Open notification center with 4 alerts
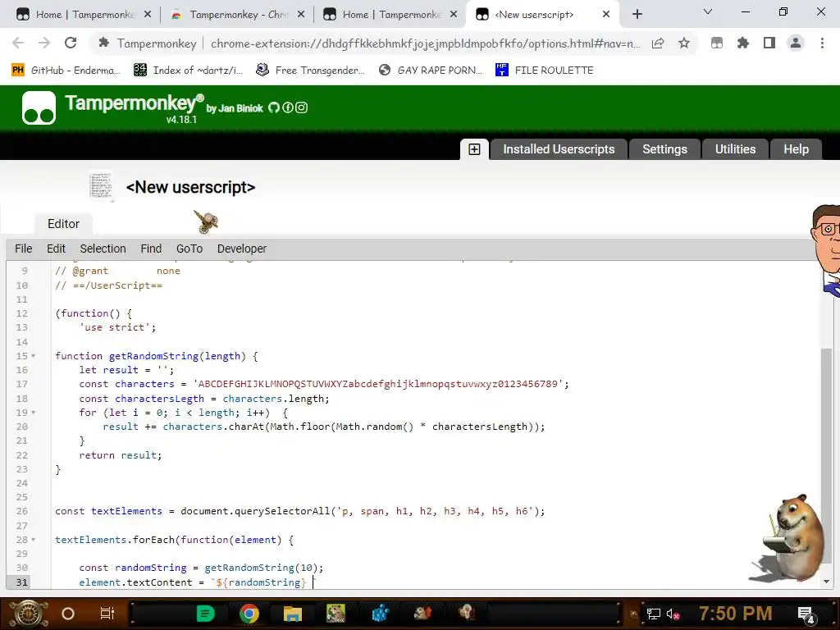The width and height of the screenshot is (840, 630). pyautogui.click(x=806, y=614)
